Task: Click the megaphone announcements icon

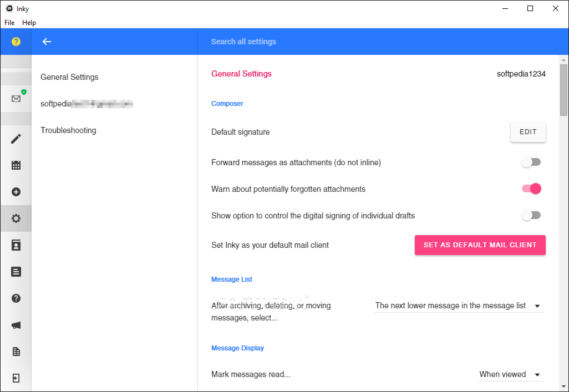Action: point(16,325)
